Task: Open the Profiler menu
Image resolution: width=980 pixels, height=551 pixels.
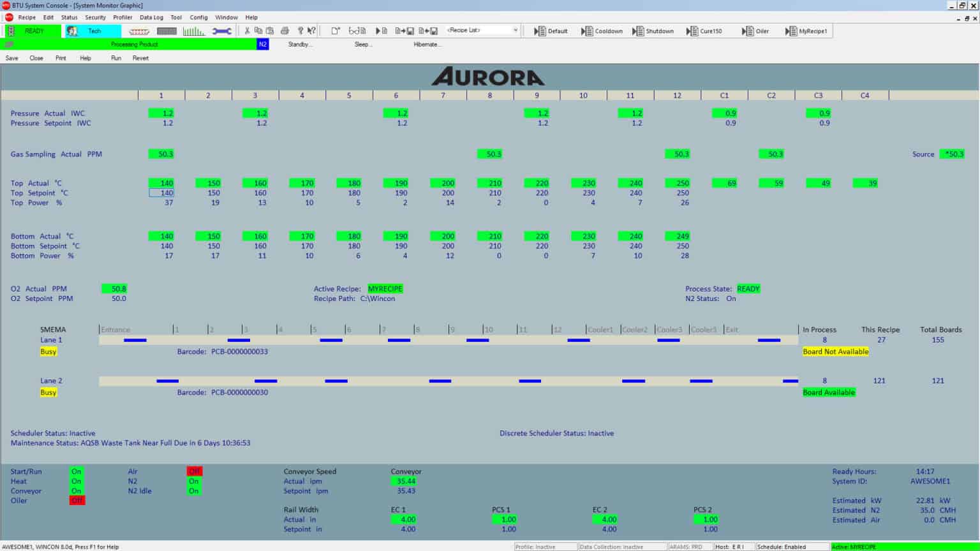Action: 122,17
